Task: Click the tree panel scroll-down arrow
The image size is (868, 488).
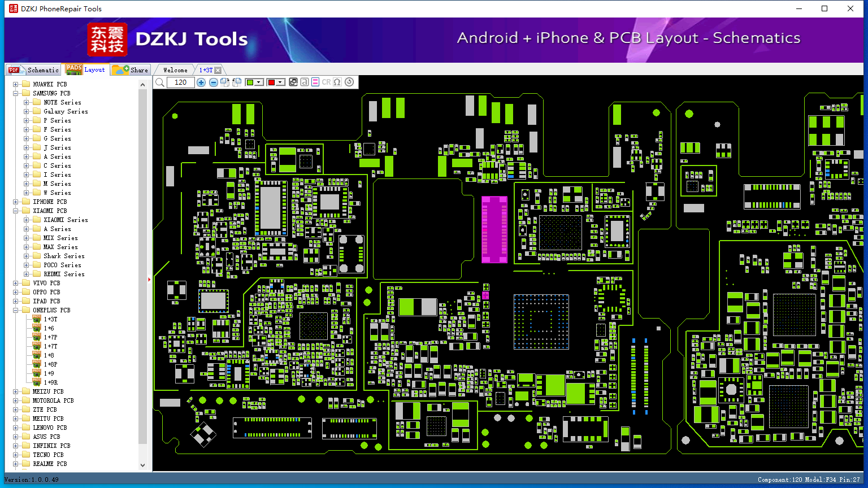Action: point(142,465)
